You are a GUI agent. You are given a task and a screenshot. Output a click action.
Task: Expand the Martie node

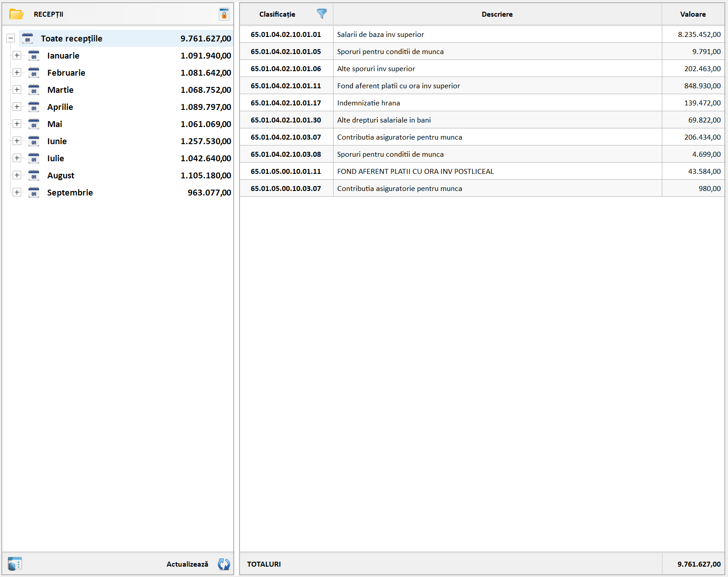pyautogui.click(x=17, y=90)
